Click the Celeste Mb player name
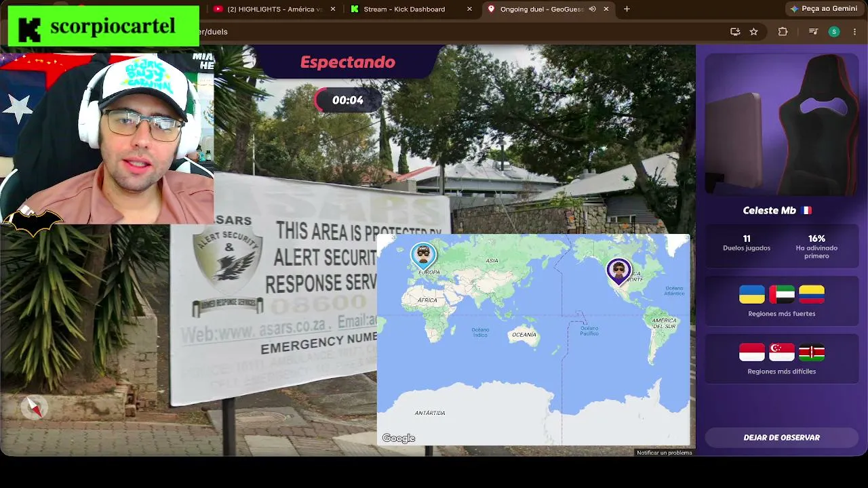868x488 pixels. pyautogui.click(x=770, y=211)
